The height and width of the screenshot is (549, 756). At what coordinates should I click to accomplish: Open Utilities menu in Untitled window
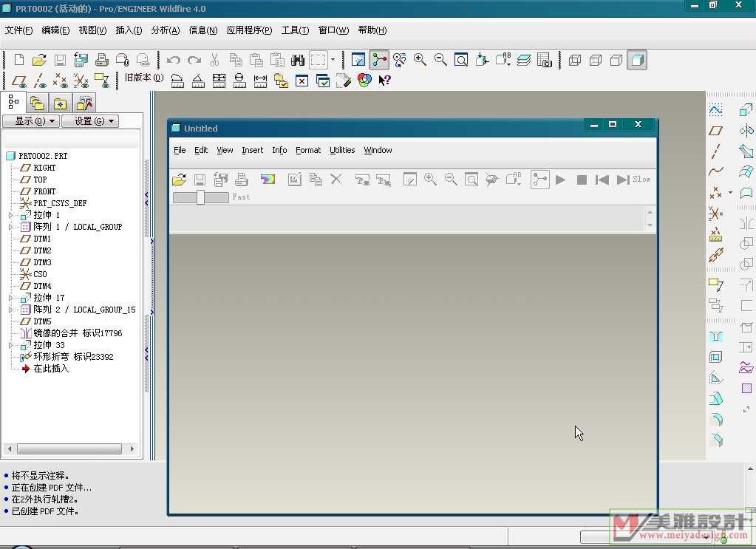(342, 150)
